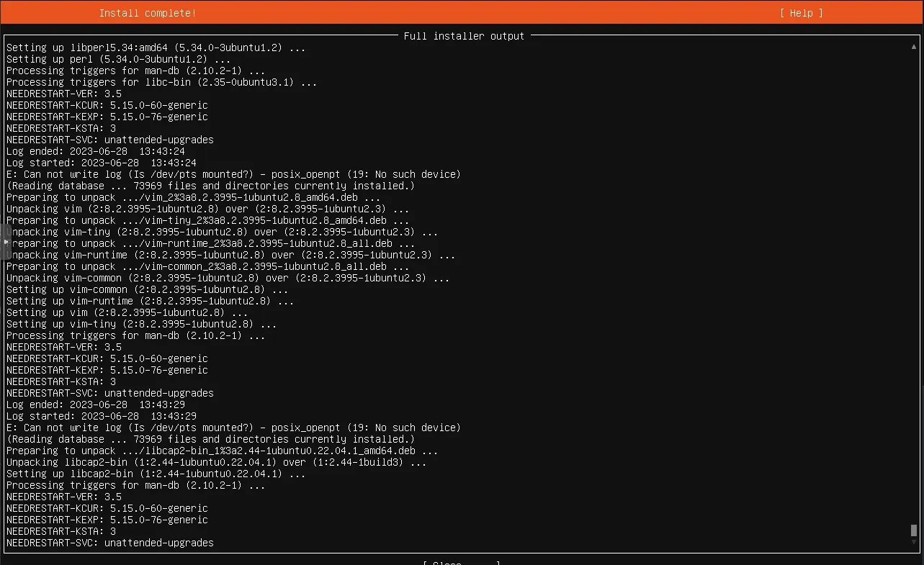The image size is (924, 565).
Task: Click the scrollbar thumb in the installer output
Action: point(914,530)
